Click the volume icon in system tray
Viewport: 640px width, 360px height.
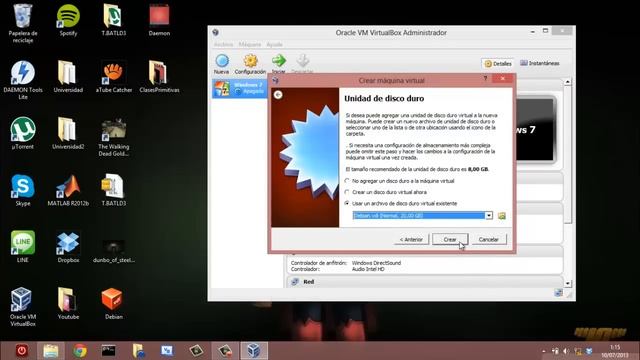pos(566,351)
